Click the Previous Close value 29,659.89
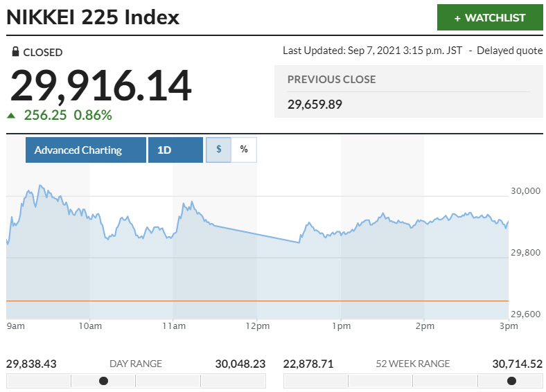 (x=315, y=105)
